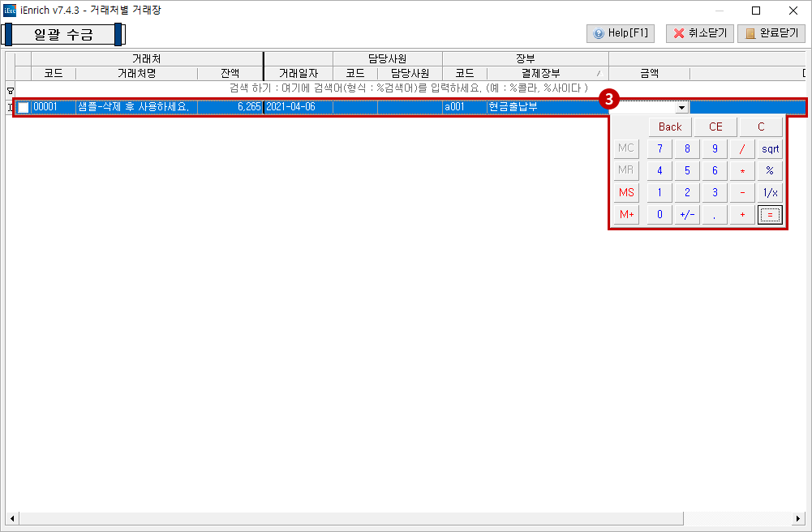Click the MR memory recall key
812x532 pixels.
click(626, 170)
